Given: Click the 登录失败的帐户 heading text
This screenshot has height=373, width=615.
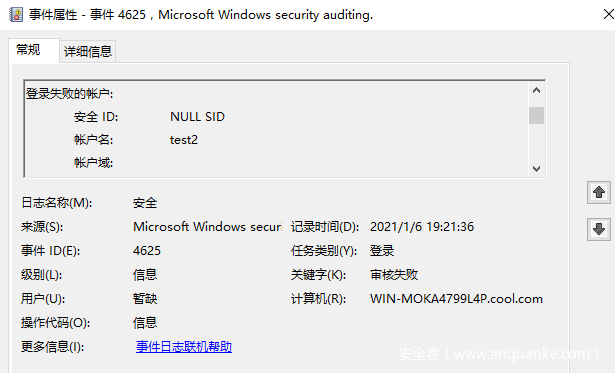Looking at the screenshot, I should [x=69, y=94].
